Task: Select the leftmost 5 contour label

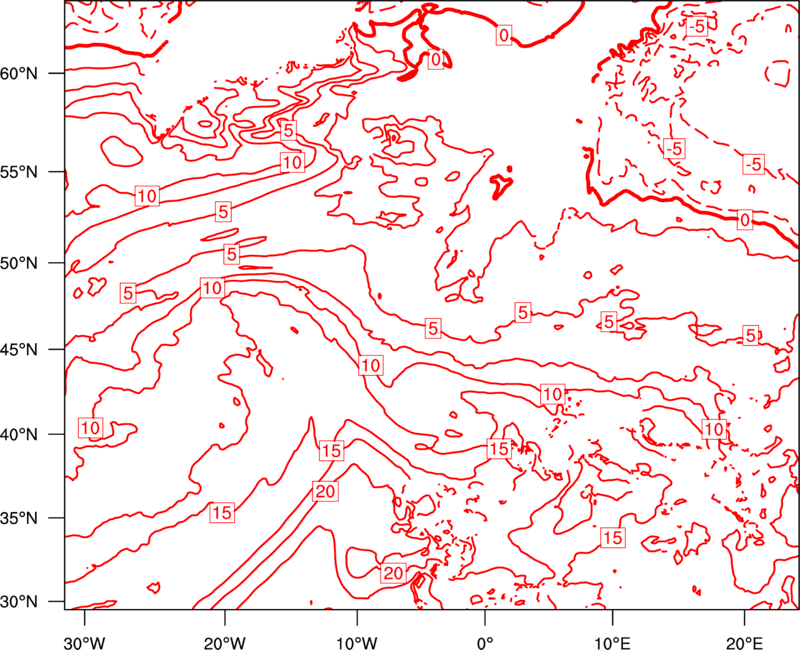Action: (128, 293)
